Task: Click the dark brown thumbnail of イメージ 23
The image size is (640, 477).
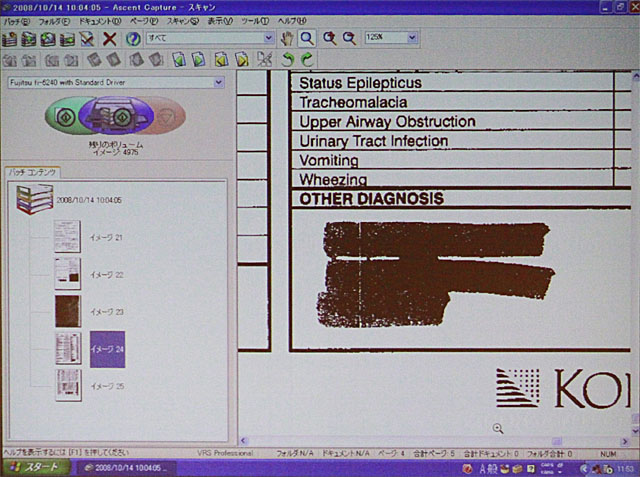Action: coord(68,311)
